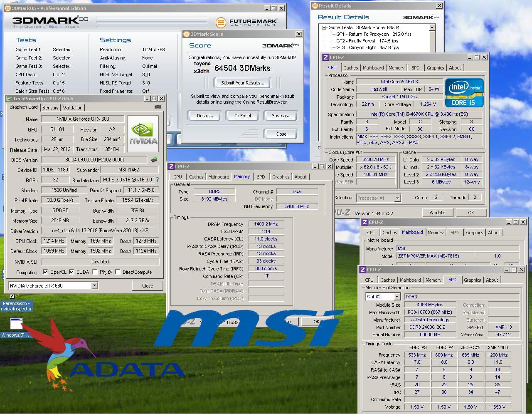532x414 pixels.
Task: Open the Memory tab in CPU-Z SPD window
Action: 433,280
